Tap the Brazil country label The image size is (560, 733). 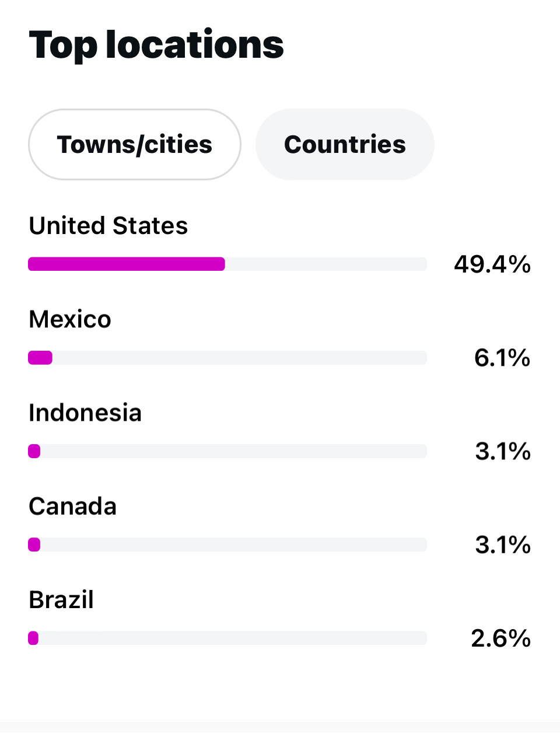(61, 599)
